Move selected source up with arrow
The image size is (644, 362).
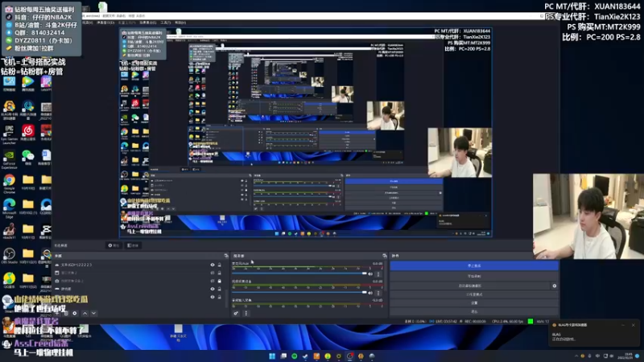click(x=85, y=313)
